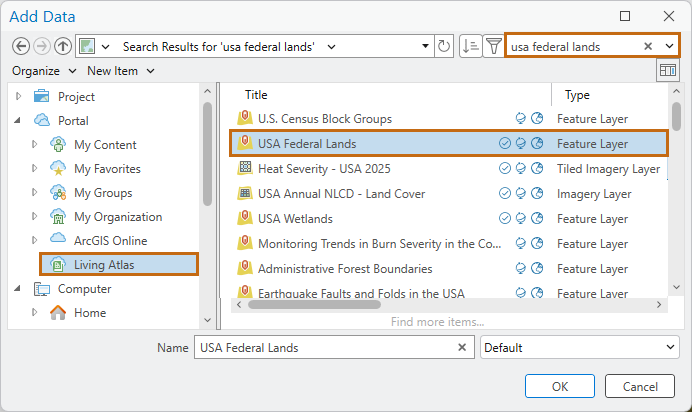Screen dimensions: 692x412
Task: Click the My Organization building icon
Action: click(x=58, y=216)
